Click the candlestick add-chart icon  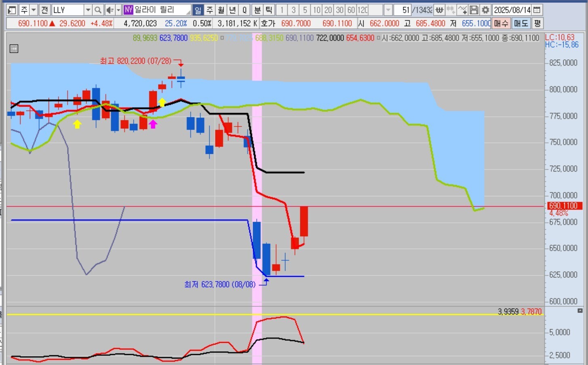click(x=451, y=10)
